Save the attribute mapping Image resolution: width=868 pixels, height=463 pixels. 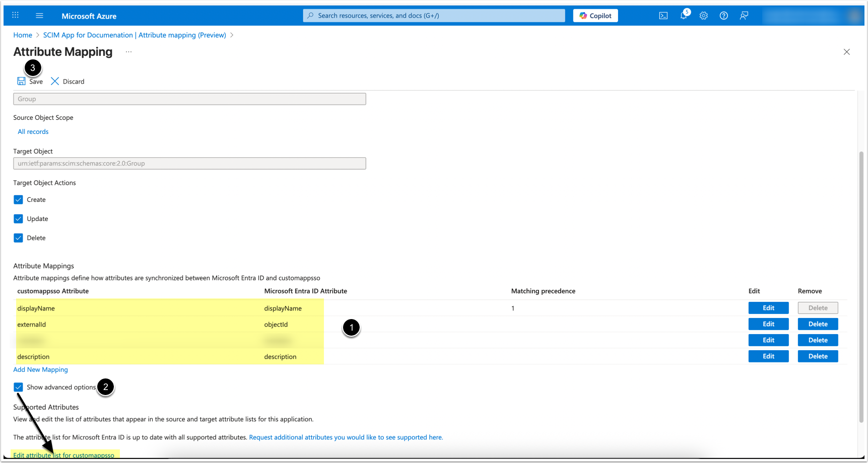coord(30,82)
